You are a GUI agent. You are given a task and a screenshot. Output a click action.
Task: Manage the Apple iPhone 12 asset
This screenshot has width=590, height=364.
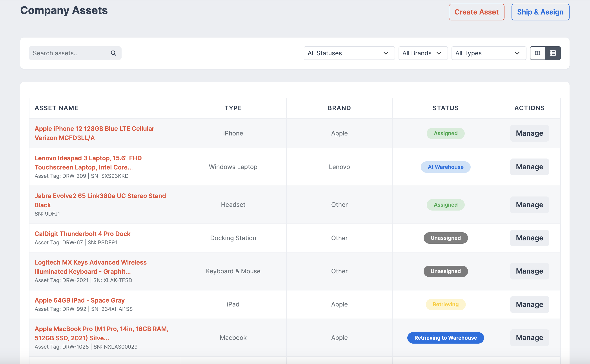529,133
